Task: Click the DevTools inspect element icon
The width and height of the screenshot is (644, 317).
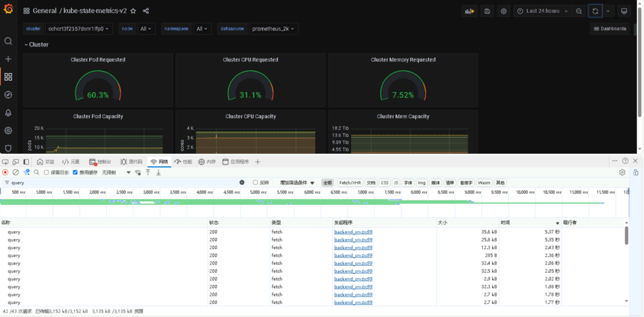Action: pos(5,162)
